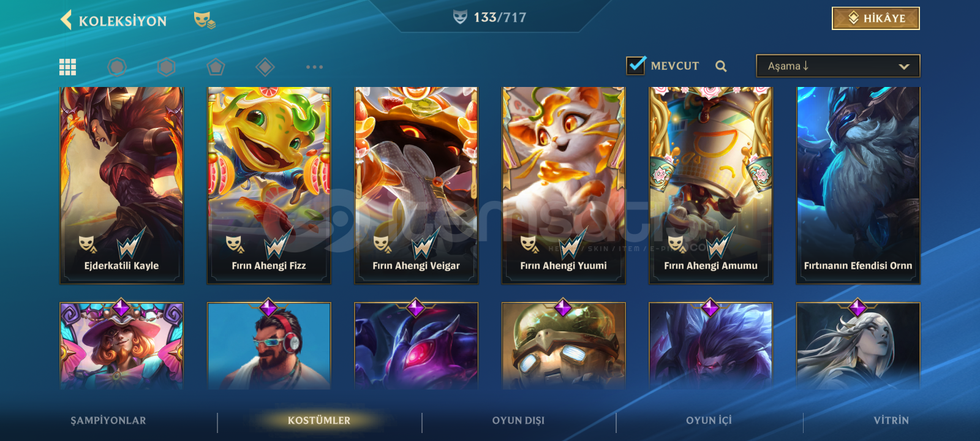Screen dimensions: 980x441
Task: Select the pentagon rarity filter icon
Action: [x=216, y=67]
